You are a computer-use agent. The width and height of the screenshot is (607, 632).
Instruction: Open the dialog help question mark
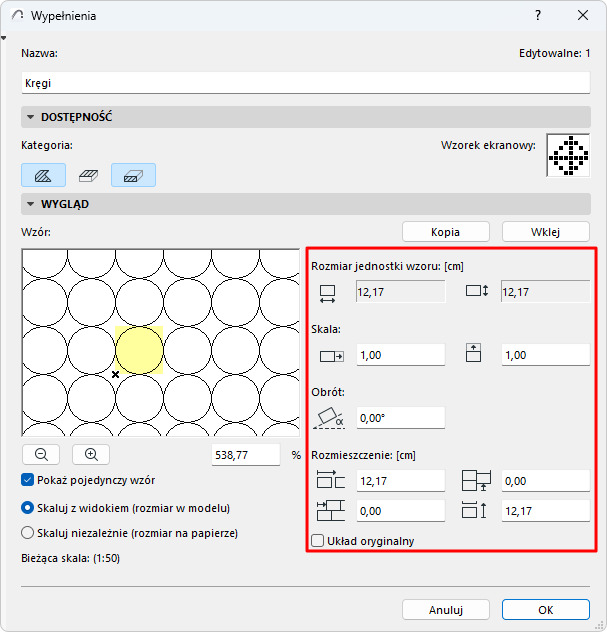[x=538, y=15]
